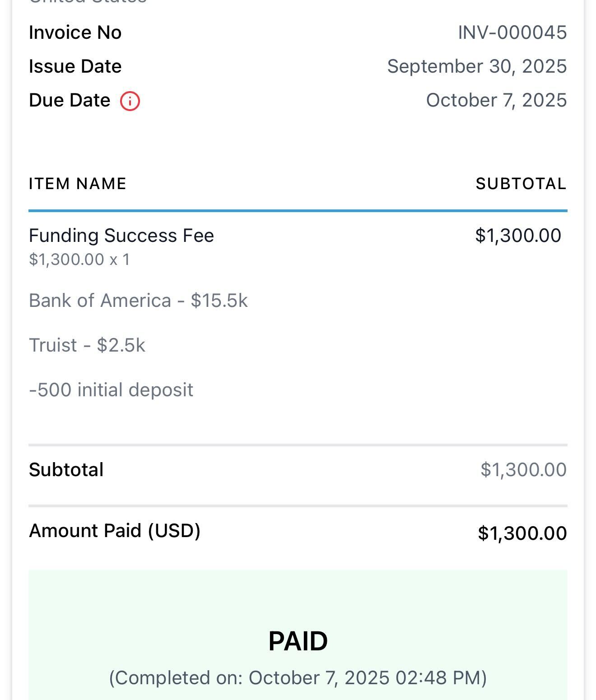
Task: Tap the Invoice No label
Action: coord(75,32)
